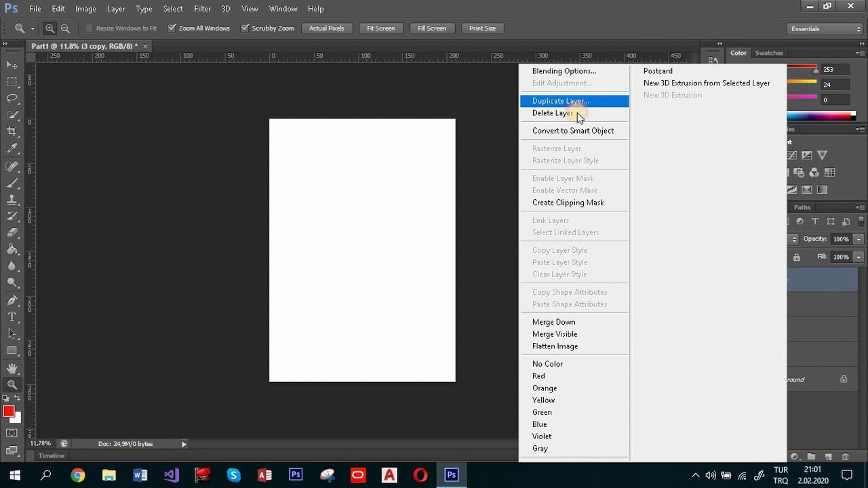868x488 pixels.
Task: Click the color spectrum ramp
Action: tap(821, 117)
